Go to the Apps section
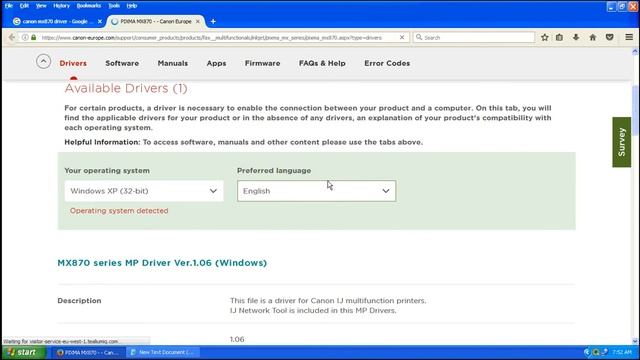 216,63
